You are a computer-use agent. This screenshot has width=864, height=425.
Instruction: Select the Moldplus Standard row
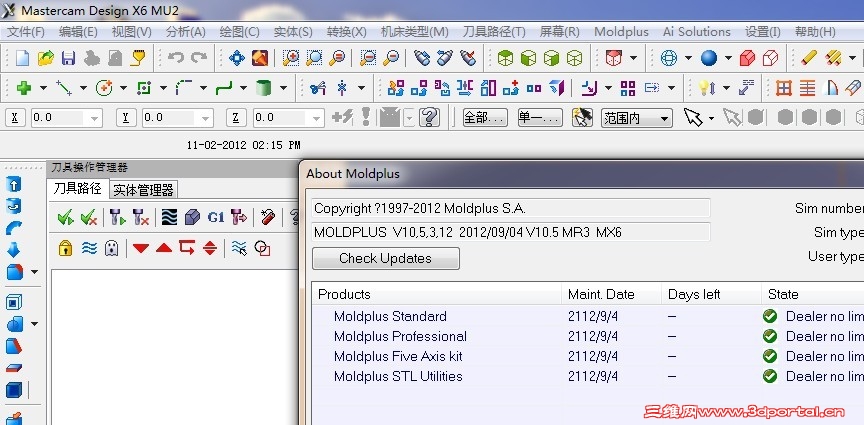click(x=587, y=316)
